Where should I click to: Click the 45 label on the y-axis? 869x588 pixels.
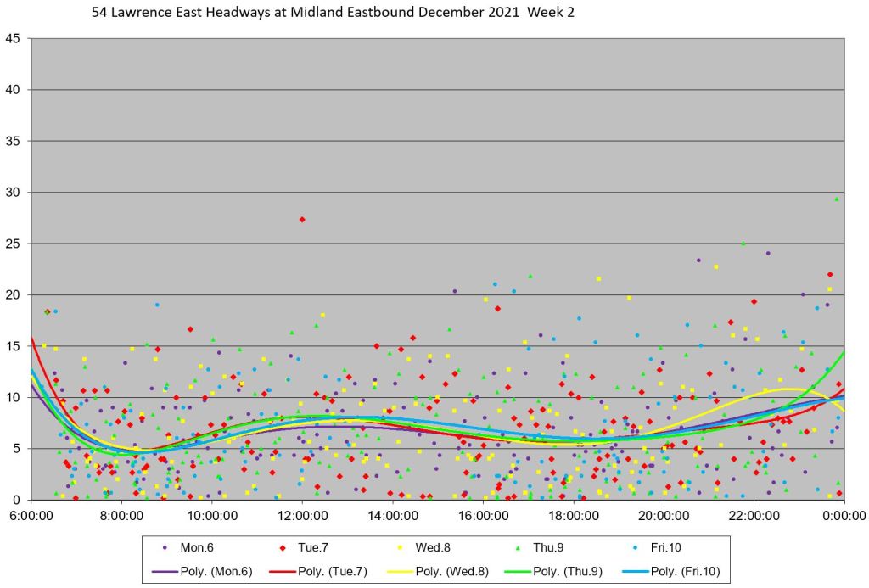coord(14,39)
